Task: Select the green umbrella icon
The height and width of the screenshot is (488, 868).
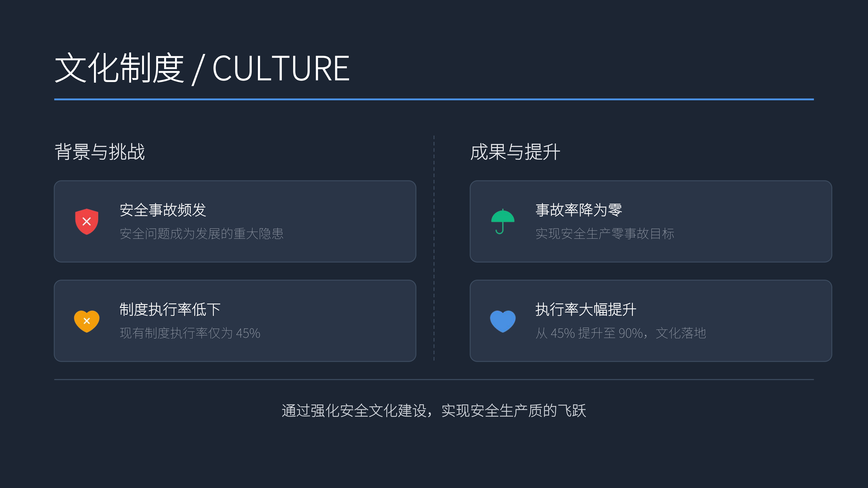Action: pyautogui.click(x=502, y=221)
